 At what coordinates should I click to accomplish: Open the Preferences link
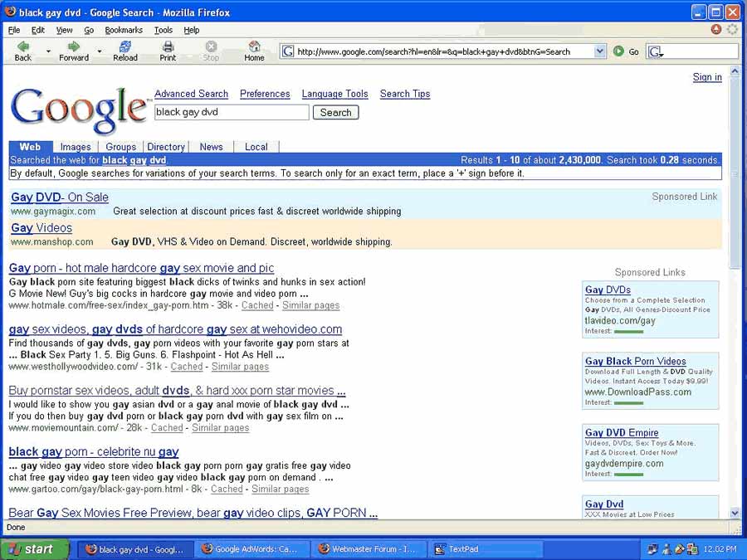point(265,94)
